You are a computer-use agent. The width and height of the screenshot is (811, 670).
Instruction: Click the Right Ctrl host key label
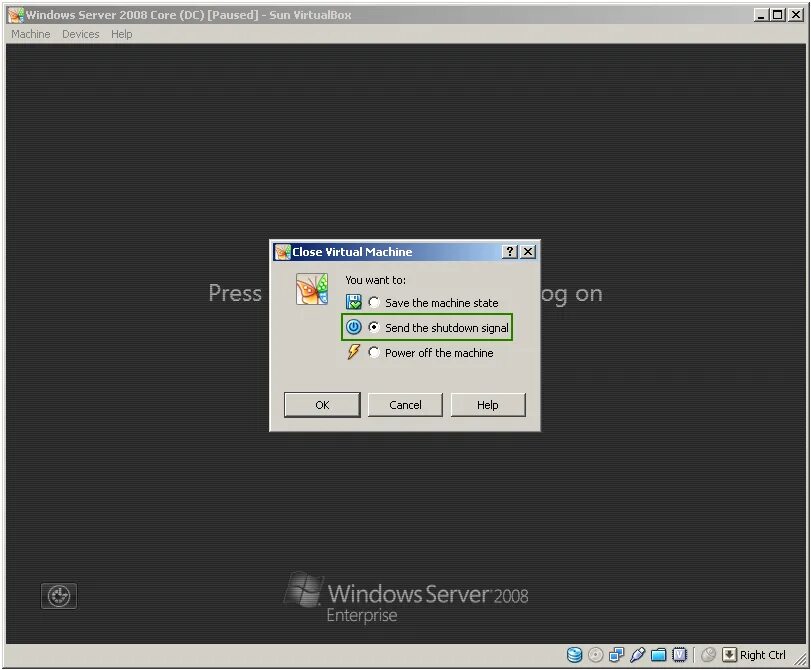(x=762, y=655)
